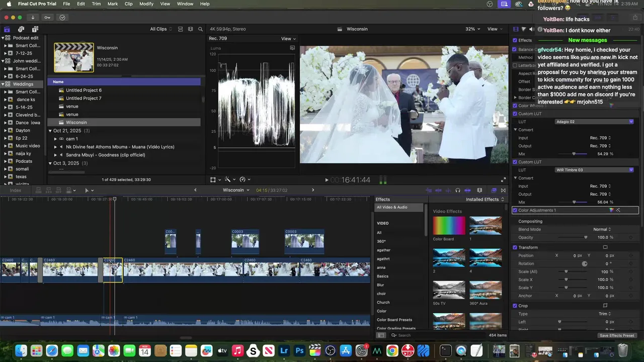Open the All Clips filter dropdown
The height and width of the screenshot is (362, 644).
tap(161, 29)
